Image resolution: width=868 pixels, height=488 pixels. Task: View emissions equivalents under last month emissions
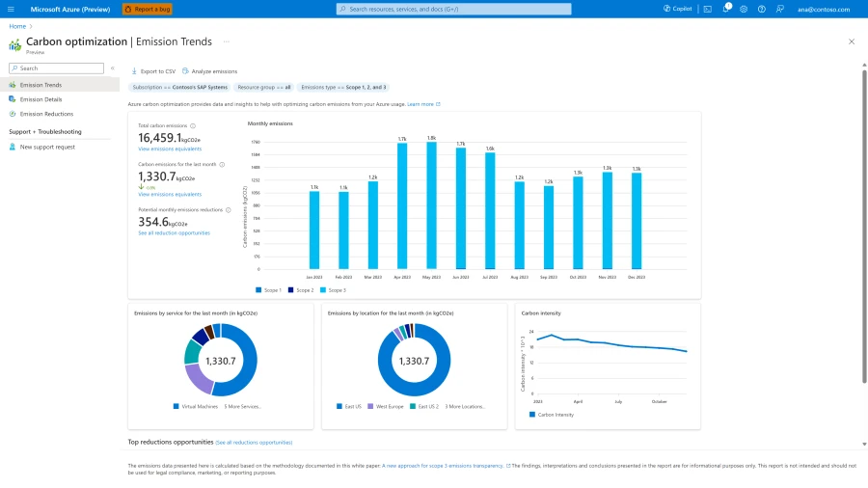pos(170,194)
